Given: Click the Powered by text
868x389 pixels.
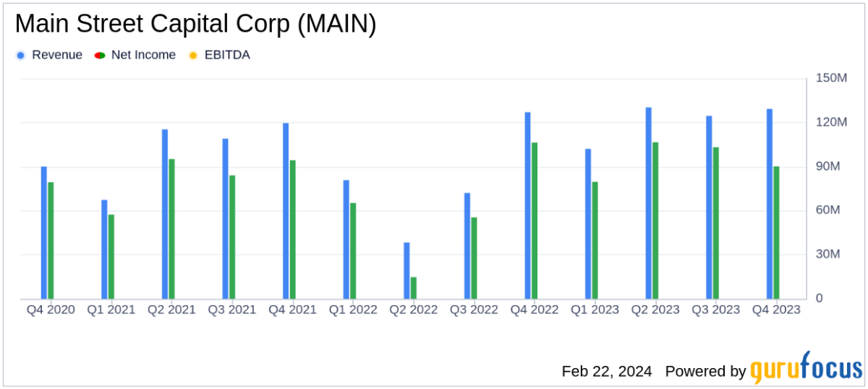Looking at the screenshot, I should 705,371.
